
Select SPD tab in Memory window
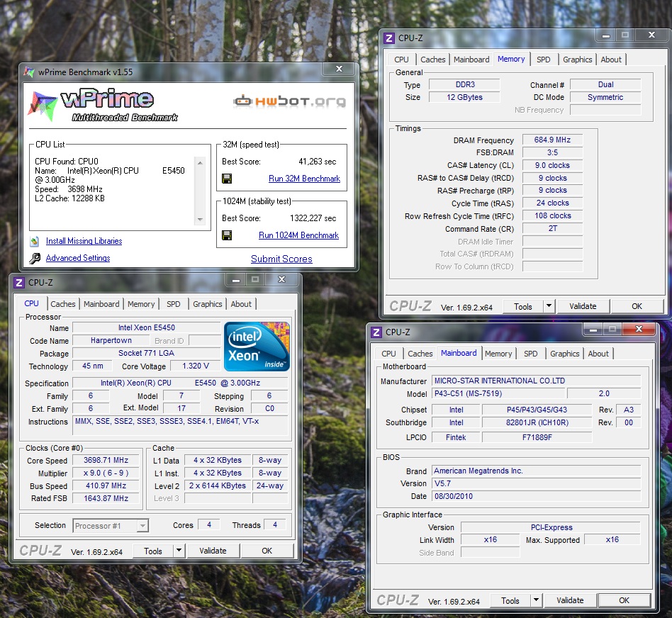544,60
